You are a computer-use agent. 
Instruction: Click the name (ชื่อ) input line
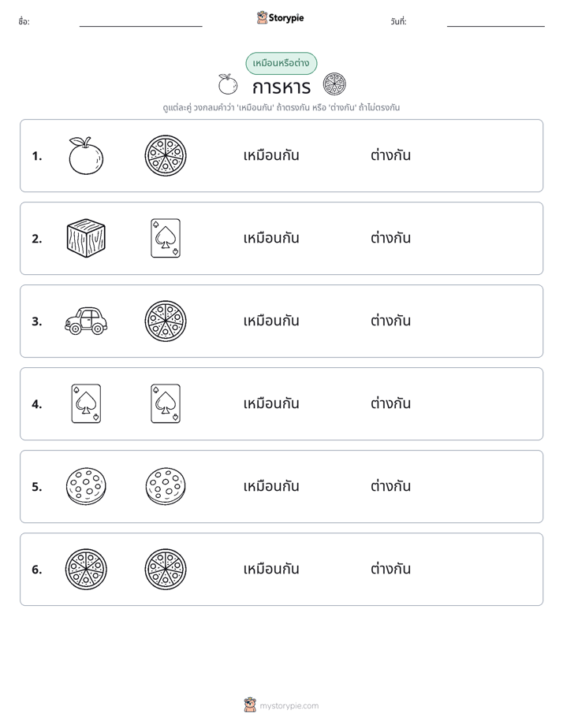pyautogui.click(x=140, y=22)
